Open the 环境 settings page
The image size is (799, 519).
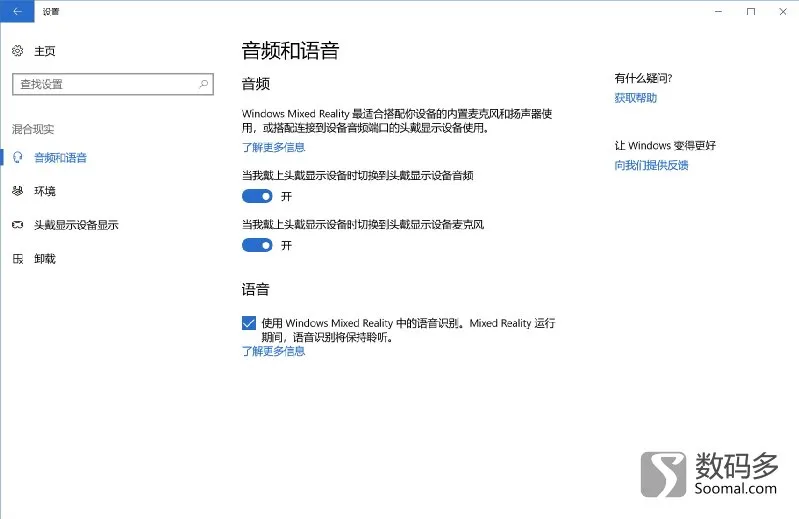pos(45,192)
